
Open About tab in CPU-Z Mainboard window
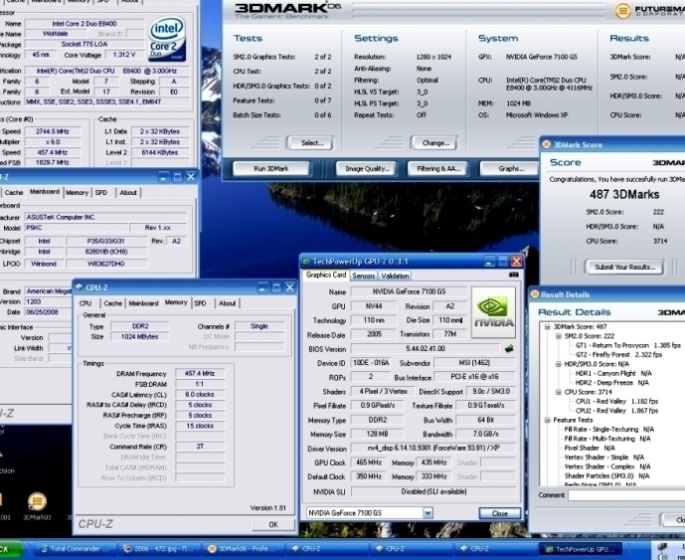[128, 193]
